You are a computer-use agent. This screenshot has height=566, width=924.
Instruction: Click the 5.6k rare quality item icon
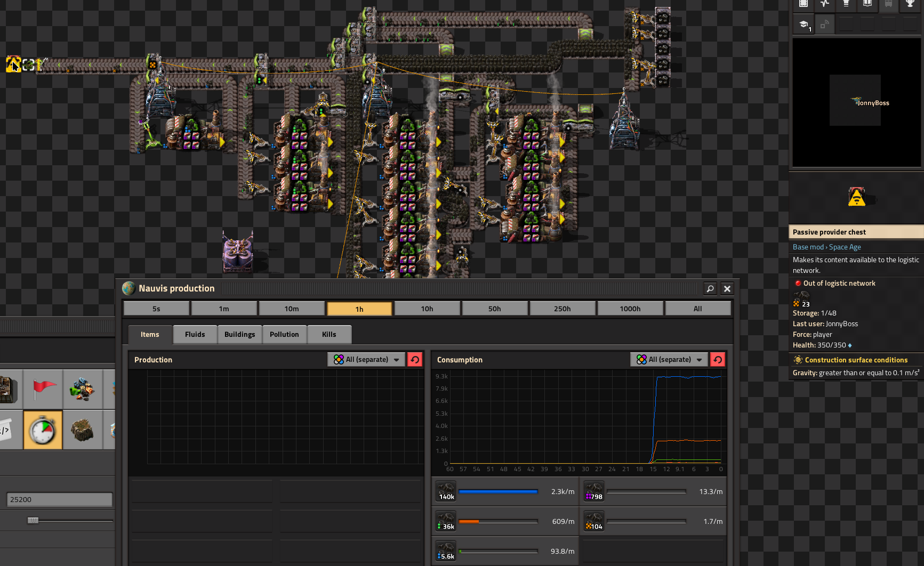pos(446,551)
